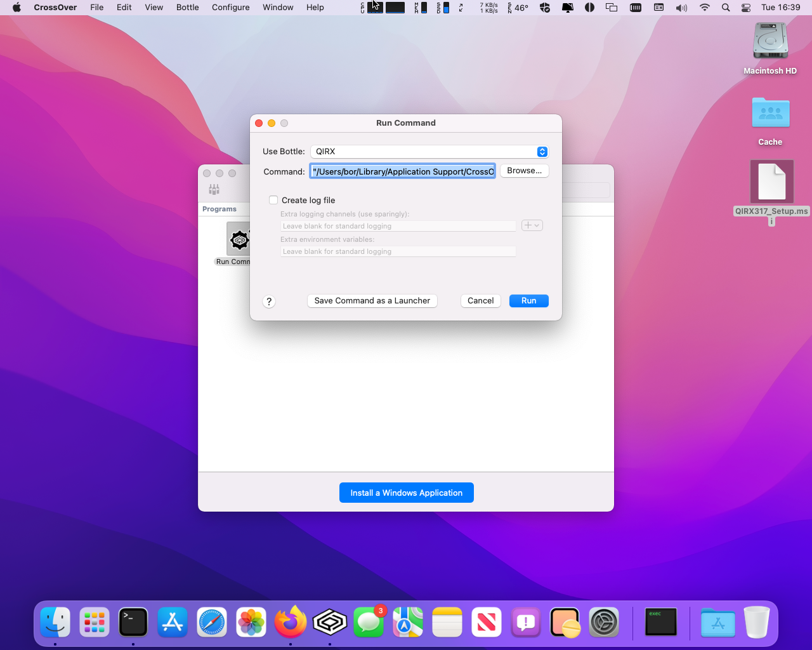Screen dimensions: 812x650
Task: Open Bottle menu
Action: [x=188, y=8]
